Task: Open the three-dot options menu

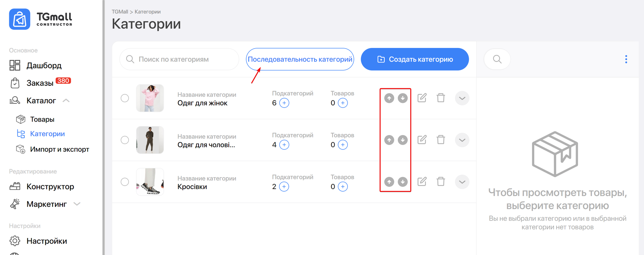Action: click(x=626, y=59)
